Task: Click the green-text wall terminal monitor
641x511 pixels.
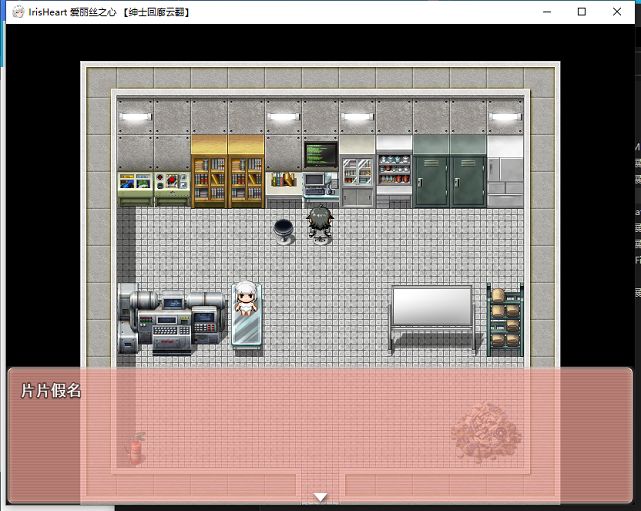Action: pos(320,154)
